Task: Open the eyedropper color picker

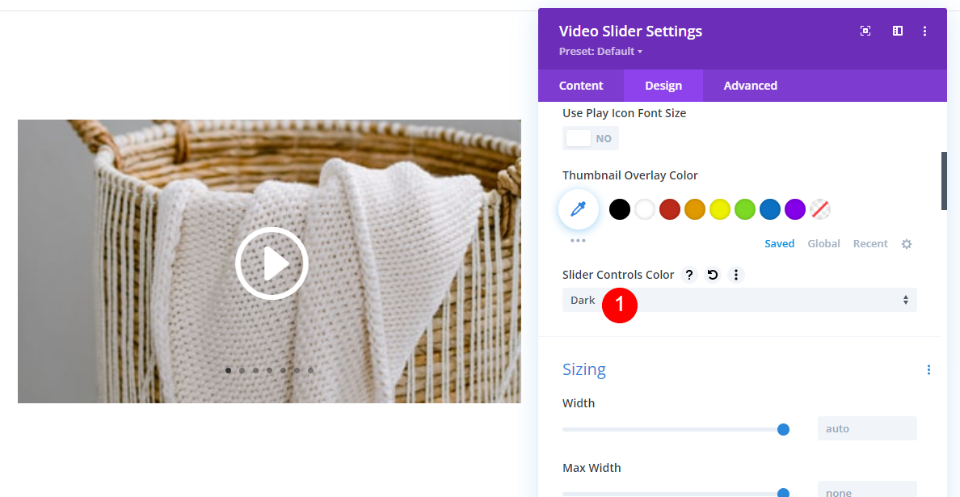Action: click(578, 209)
